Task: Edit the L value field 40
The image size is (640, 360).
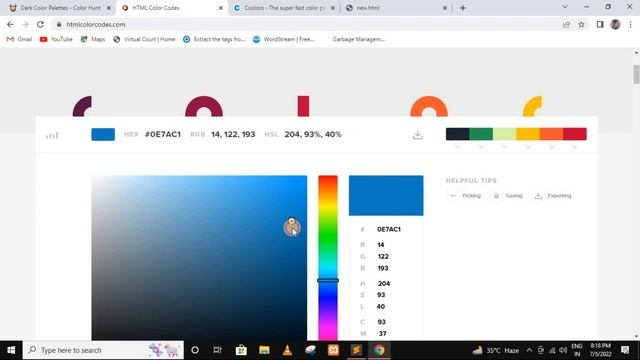Action: point(381,307)
